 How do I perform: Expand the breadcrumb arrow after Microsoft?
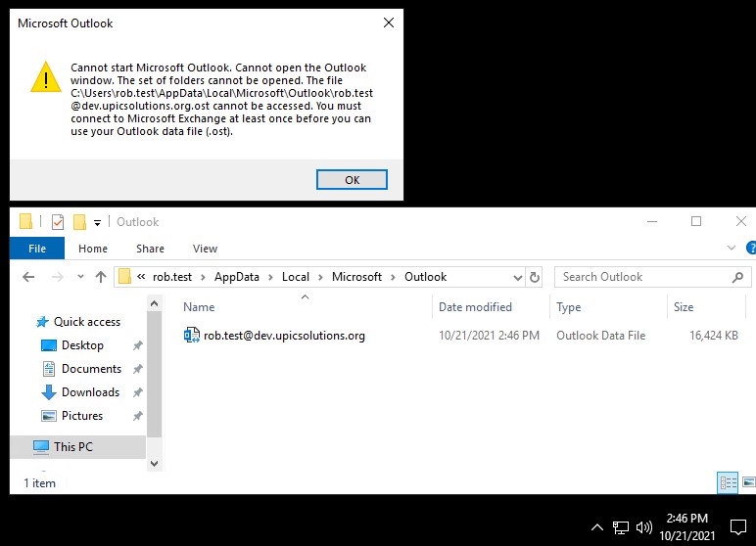pos(393,277)
